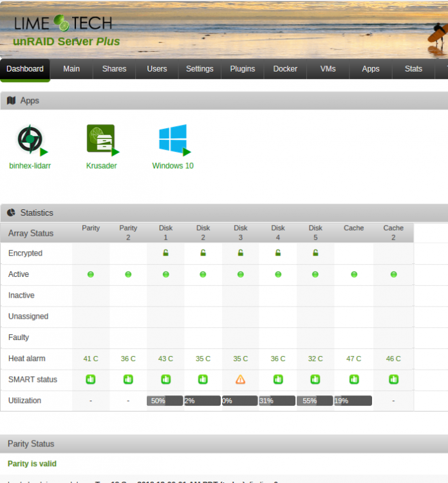
Task: Click the Cache 2 46 C temperature
Action: tap(393, 359)
